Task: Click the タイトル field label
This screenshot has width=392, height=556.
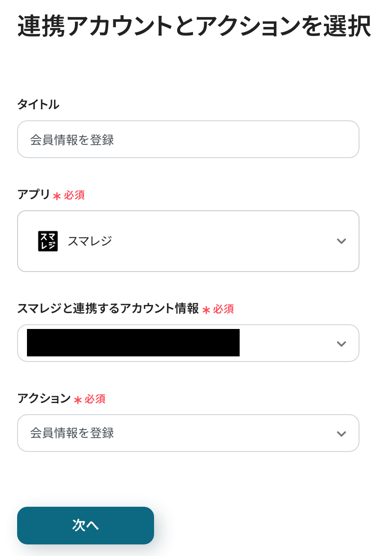Action: [38, 104]
